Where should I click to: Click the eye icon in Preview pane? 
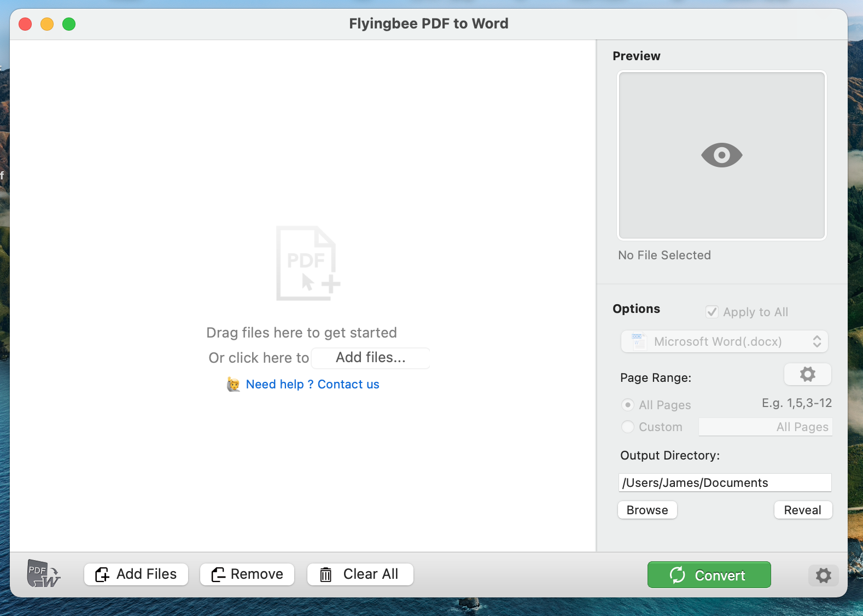[x=721, y=155]
